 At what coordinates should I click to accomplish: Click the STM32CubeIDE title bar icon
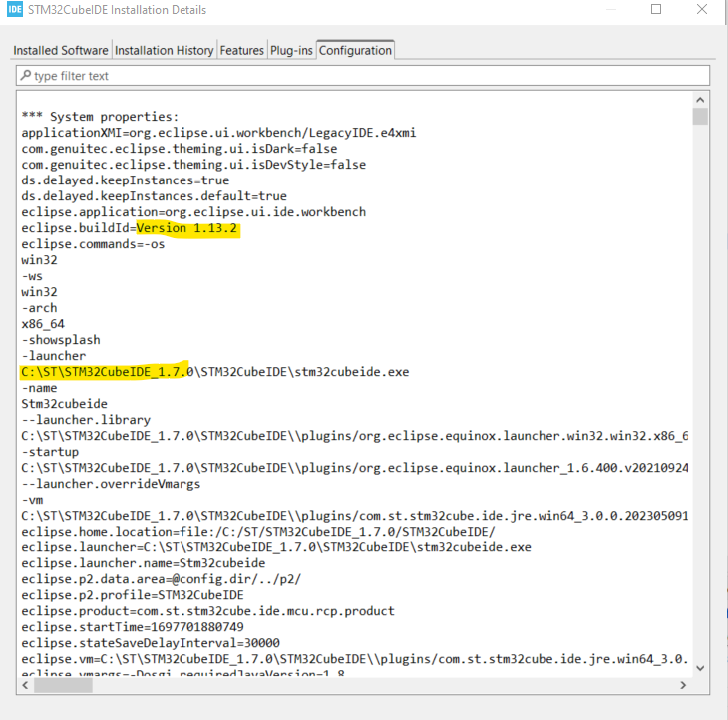point(14,9)
